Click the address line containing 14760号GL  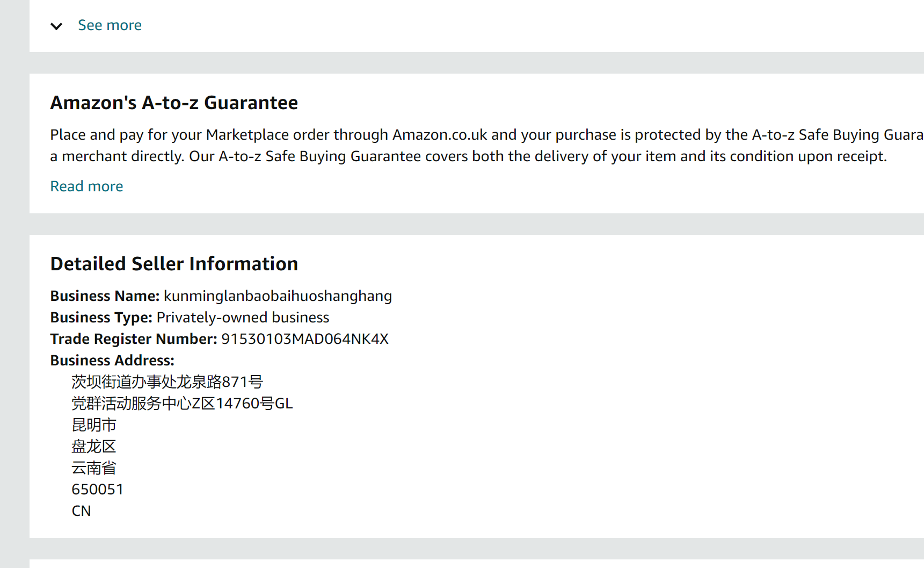click(182, 404)
